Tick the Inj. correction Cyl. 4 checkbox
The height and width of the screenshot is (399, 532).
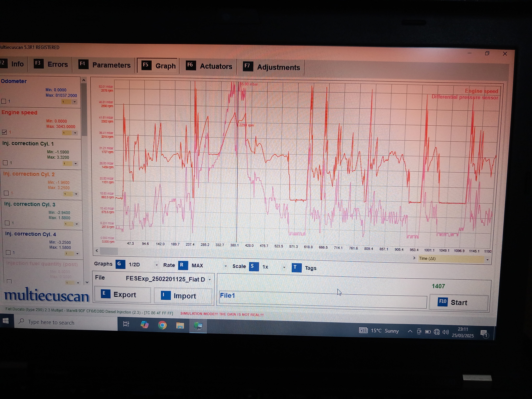(8, 253)
